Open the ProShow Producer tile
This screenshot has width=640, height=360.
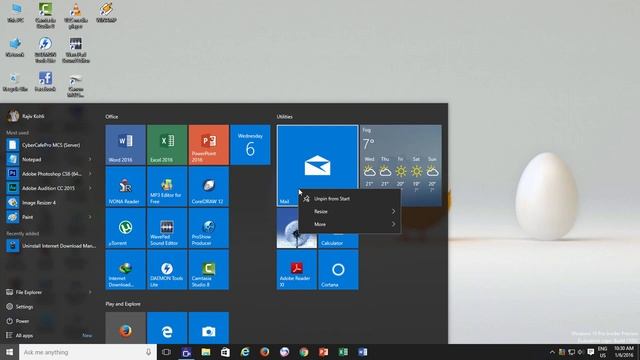point(209,228)
